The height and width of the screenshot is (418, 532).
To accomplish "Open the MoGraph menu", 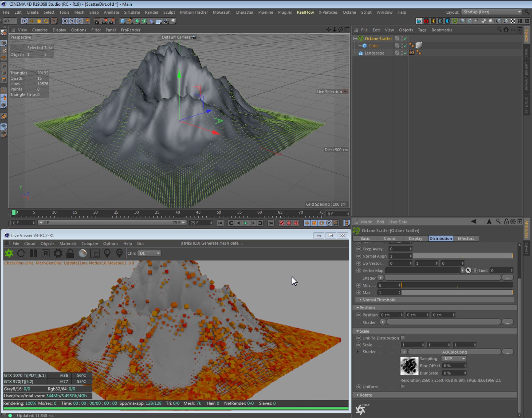I will 221,12.
